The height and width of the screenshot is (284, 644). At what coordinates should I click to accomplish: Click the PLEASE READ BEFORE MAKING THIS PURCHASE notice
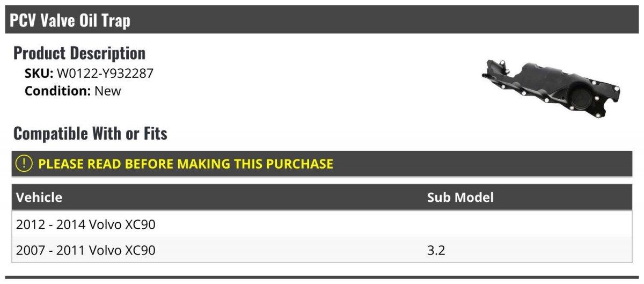(x=186, y=164)
